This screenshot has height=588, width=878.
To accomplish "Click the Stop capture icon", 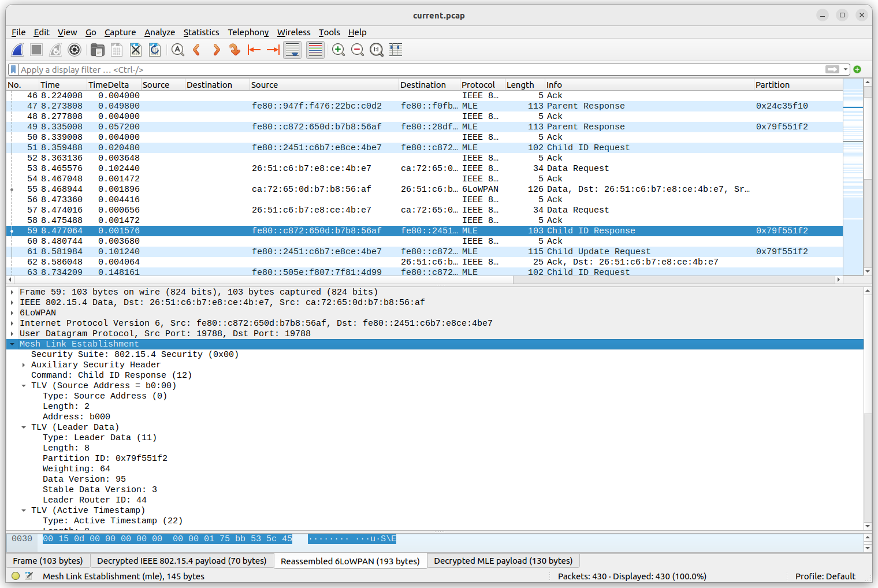I will tap(36, 50).
